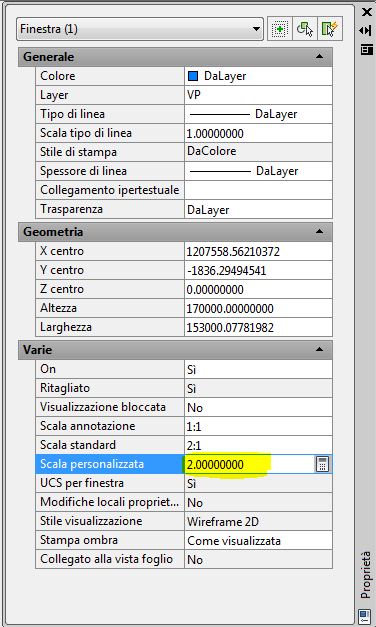Open Scala annotazione value 1:1
This screenshot has width=376, height=627.
[x=258, y=426]
